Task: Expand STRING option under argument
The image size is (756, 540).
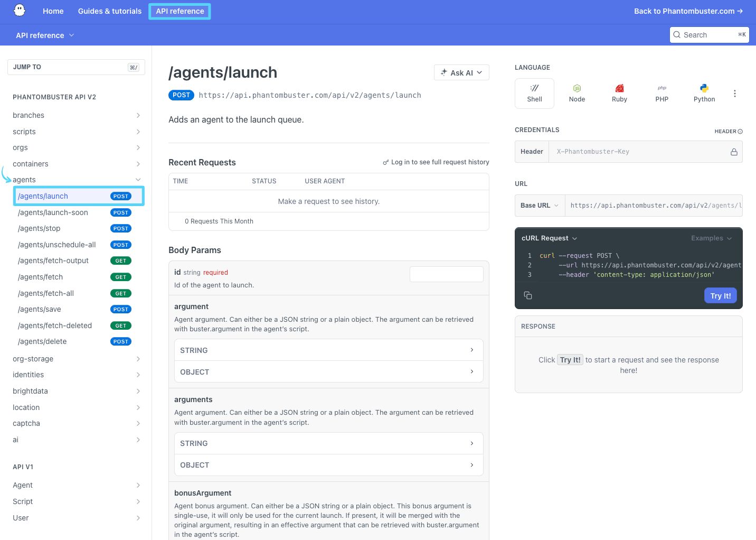Action: [x=328, y=350]
